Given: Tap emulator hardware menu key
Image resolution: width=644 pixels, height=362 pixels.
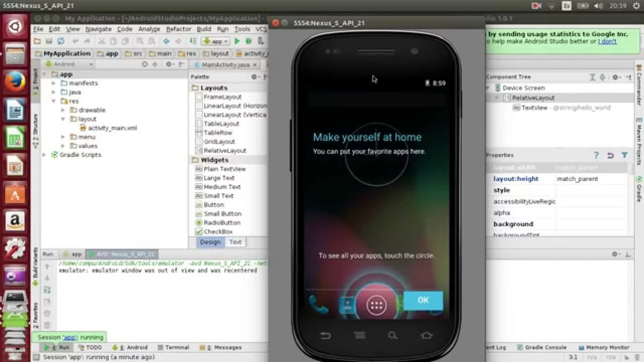Looking at the screenshot, I should coord(359,335).
